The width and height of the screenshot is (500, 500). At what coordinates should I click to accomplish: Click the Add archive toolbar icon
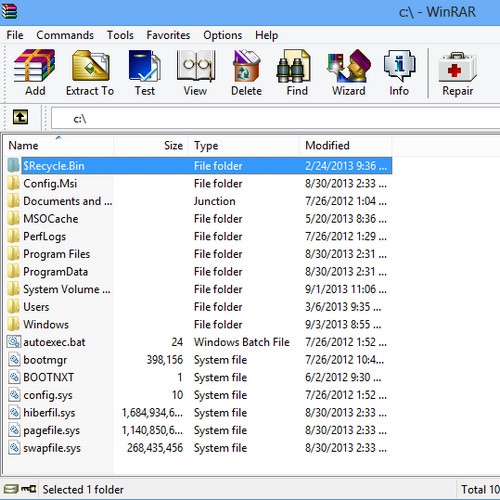coord(34,66)
